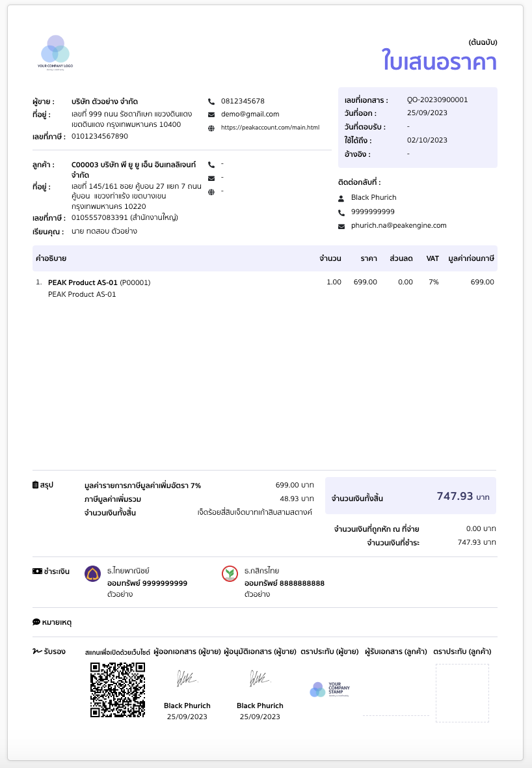Click the empty customer stamp dashed box
Screen dimensions: 532x768
click(462, 693)
